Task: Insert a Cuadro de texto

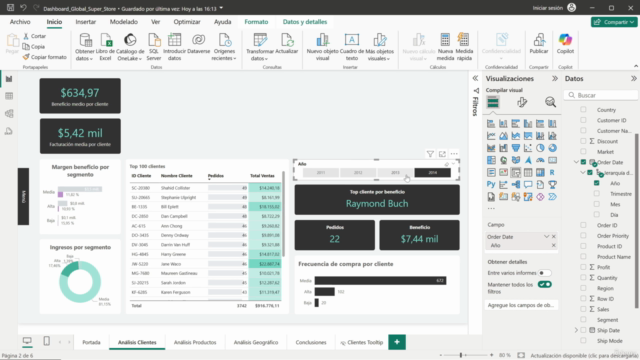Action: pyautogui.click(x=351, y=47)
